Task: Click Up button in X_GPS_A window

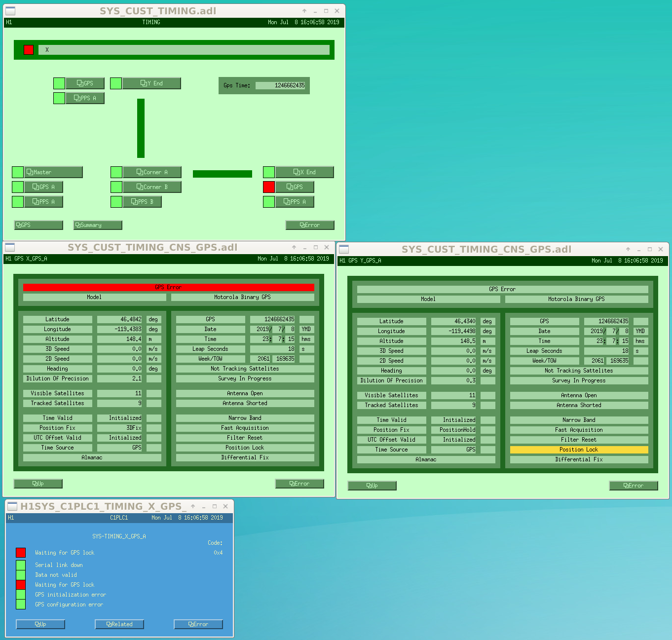Action: pos(38,484)
